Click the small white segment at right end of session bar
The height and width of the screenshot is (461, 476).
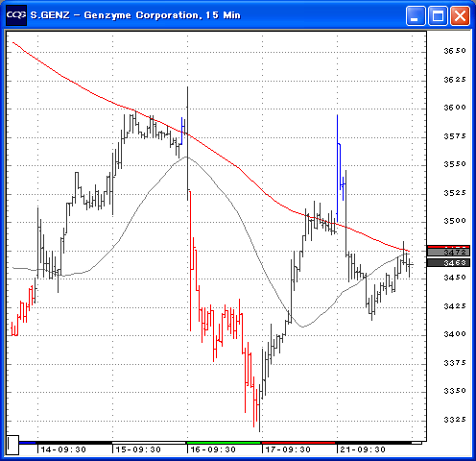(x=416, y=443)
